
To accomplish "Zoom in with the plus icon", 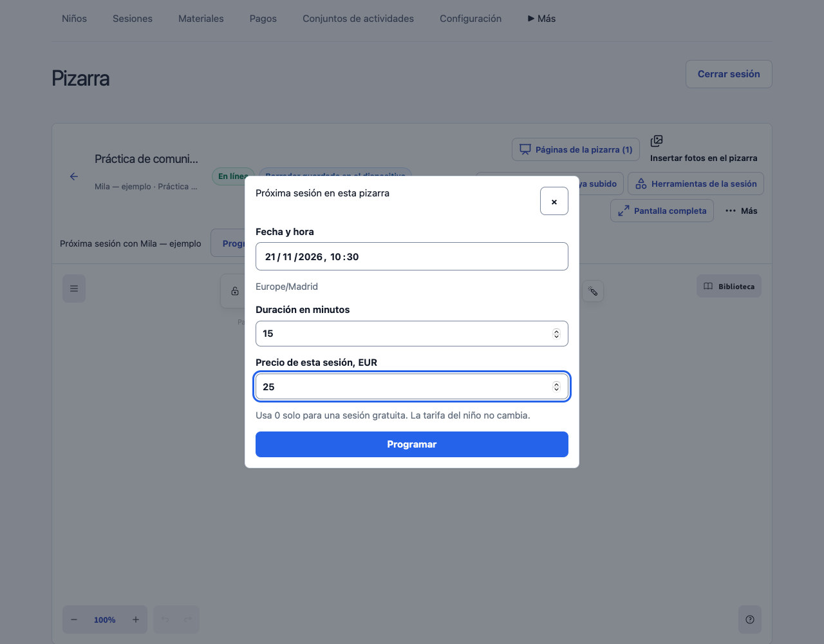I will tap(136, 620).
